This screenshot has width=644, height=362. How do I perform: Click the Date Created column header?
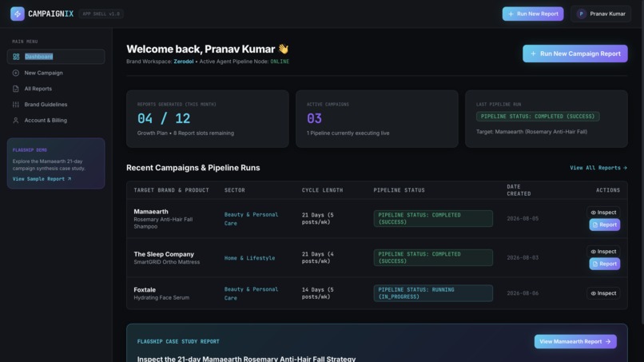tap(519, 190)
